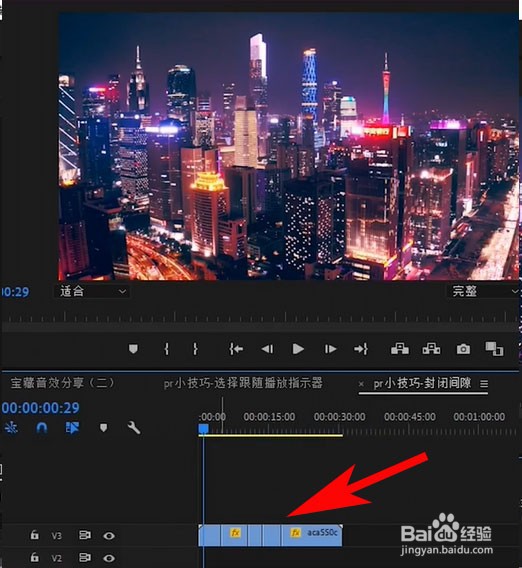This screenshot has height=568, width=522.
Task: Select the pr小技巧-封闭间隙 sequence tab
Action: click(x=422, y=383)
